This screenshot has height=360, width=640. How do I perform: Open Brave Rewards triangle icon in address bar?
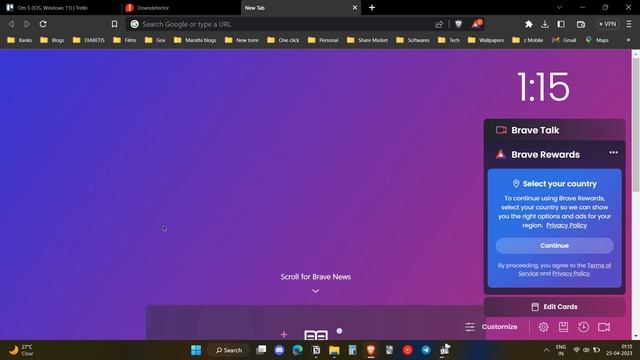pos(476,24)
